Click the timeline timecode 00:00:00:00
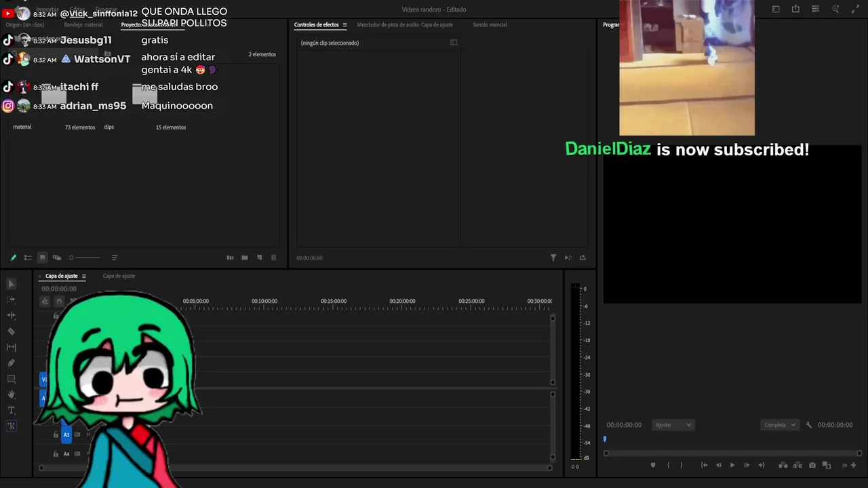This screenshot has width=868, height=488. tap(59, 289)
